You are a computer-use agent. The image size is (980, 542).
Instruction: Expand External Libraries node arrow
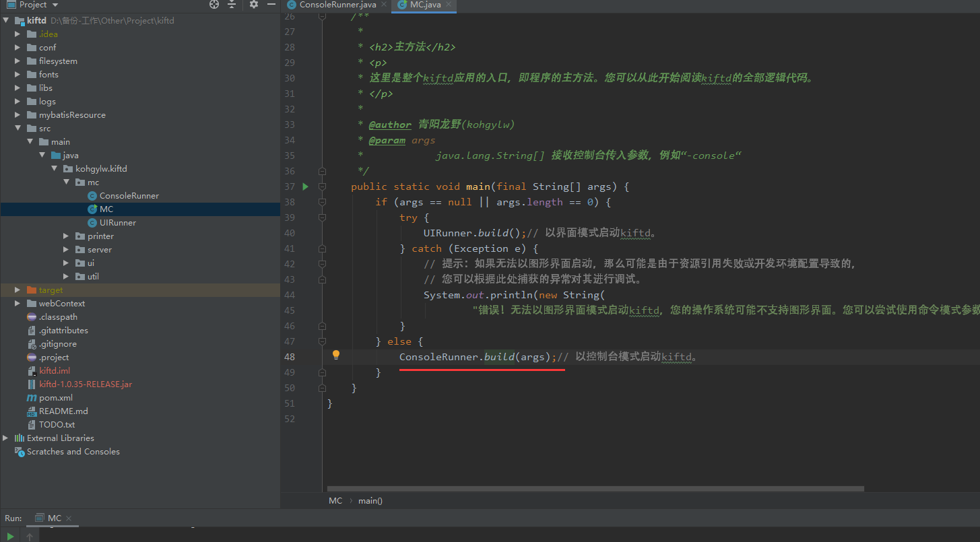tap(6, 438)
